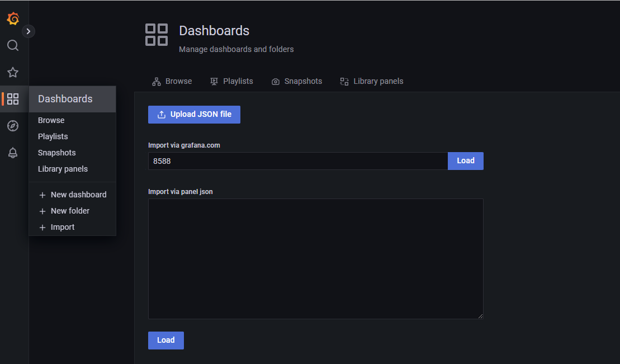The height and width of the screenshot is (364, 620).
Task: Click the plus icon beside New folder
Action: point(42,211)
